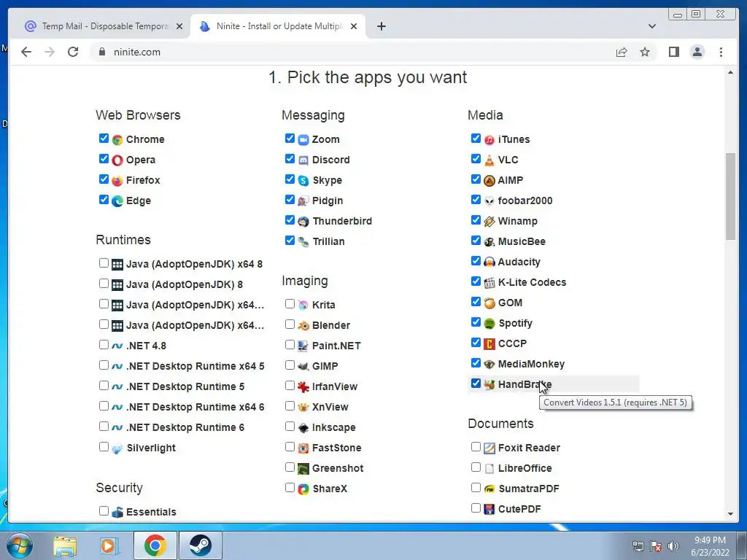747x560 pixels.
Task: Click the page's vertical scrollbar thumb
Action: pos(730,196)
